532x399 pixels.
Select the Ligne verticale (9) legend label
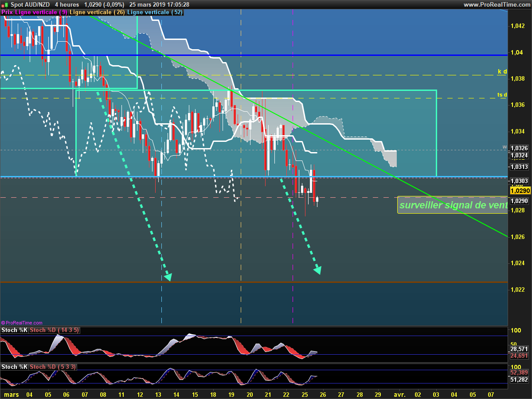(x=41, y=12)
